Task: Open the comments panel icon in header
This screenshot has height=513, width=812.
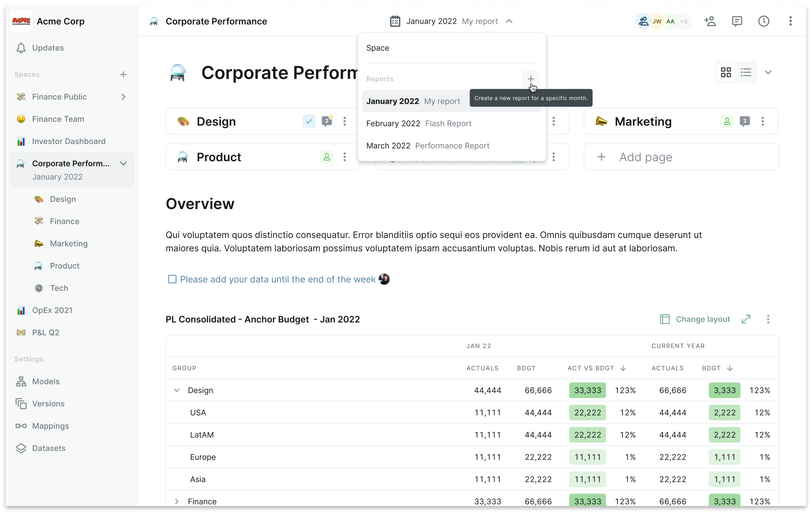Action: pyautogui.click(x=737, y=21)
